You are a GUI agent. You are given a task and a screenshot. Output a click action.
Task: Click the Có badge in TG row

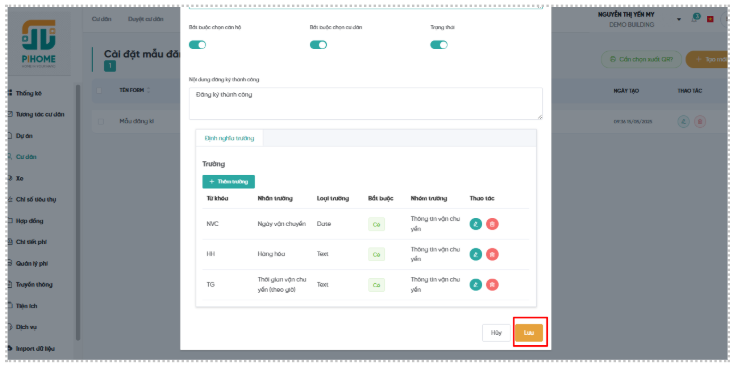[x=376, y=285]
